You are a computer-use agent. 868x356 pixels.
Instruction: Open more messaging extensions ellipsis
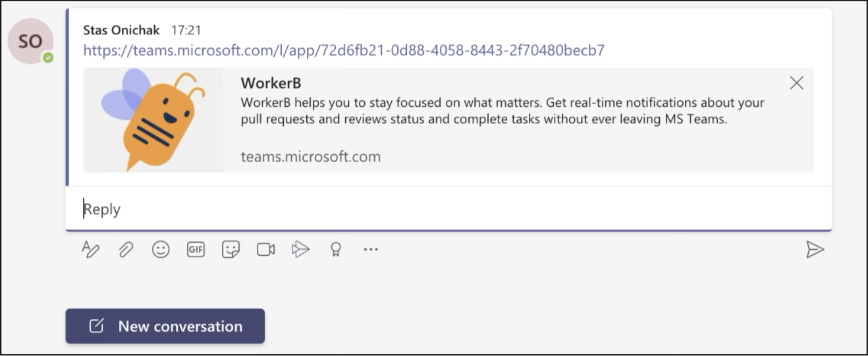pyautogui.click(x=371, y=249)
